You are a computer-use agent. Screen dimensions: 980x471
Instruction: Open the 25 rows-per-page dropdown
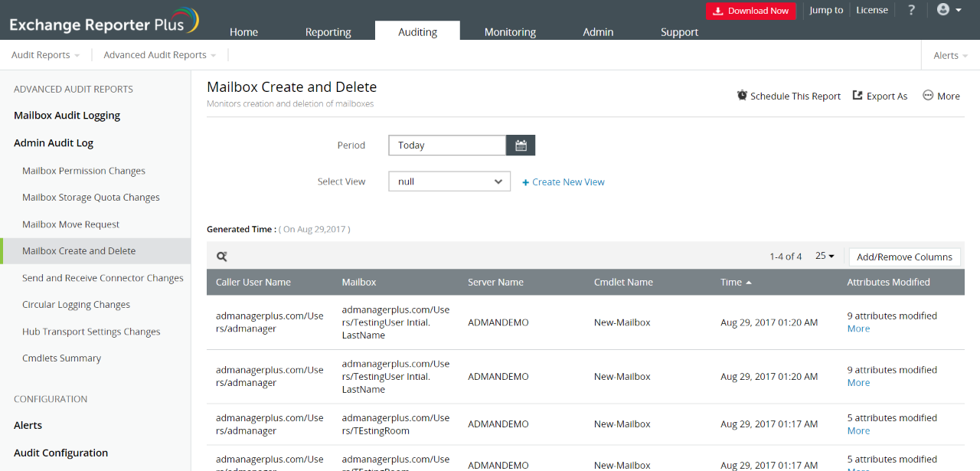coord(825,257)
